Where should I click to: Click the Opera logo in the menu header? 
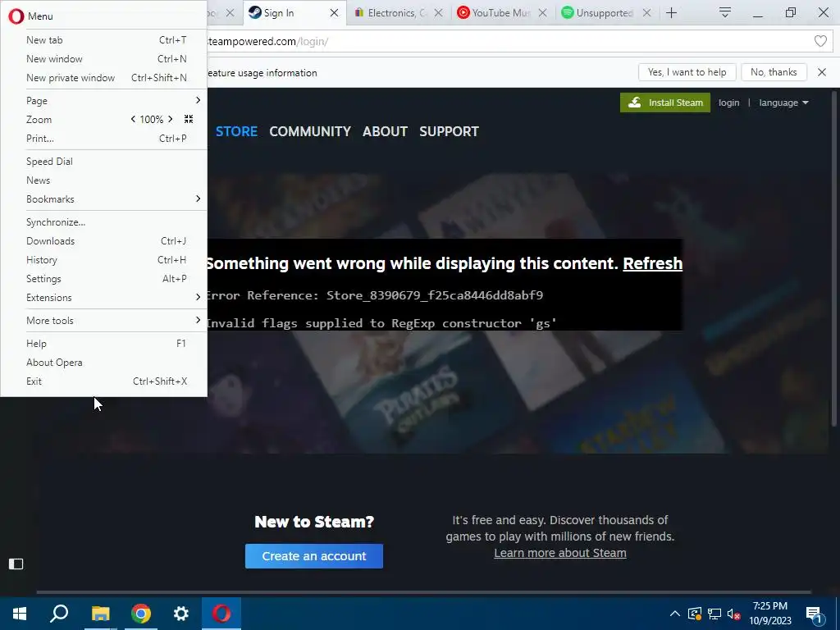(16, 16)
